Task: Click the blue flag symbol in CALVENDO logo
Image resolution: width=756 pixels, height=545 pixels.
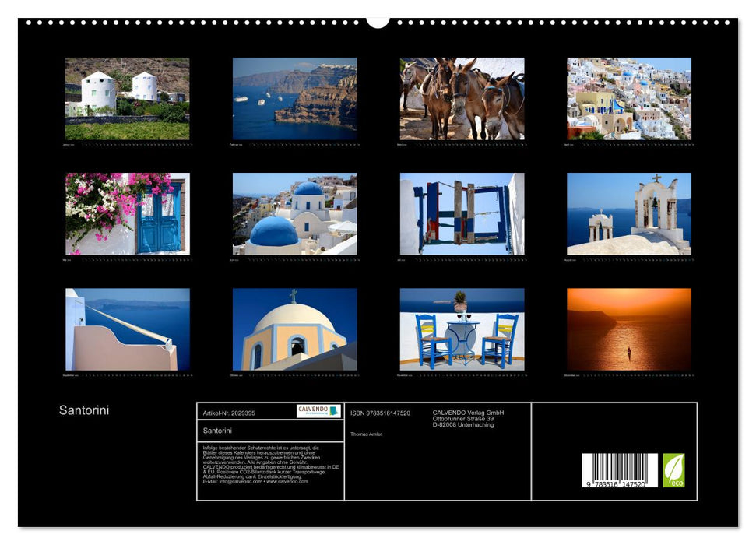Action: [332, 412]
